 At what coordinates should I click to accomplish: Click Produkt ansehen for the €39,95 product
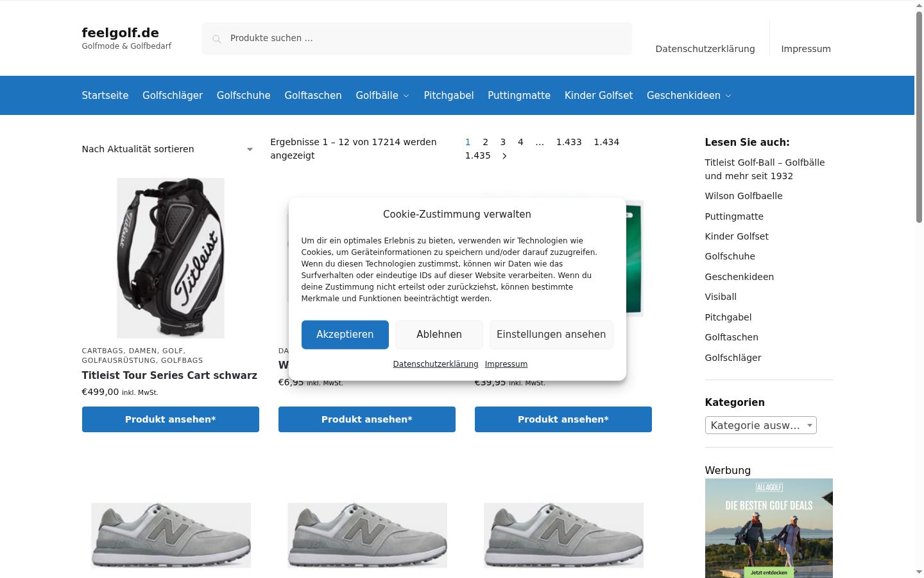563,419
